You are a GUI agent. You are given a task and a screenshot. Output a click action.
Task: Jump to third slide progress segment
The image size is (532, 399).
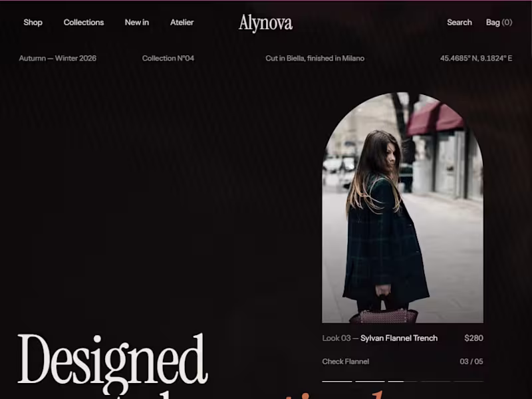(x=403, y=381)
